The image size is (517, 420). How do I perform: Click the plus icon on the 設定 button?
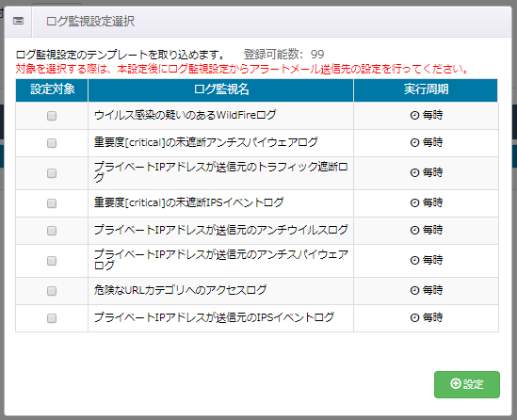pos(456,383)
